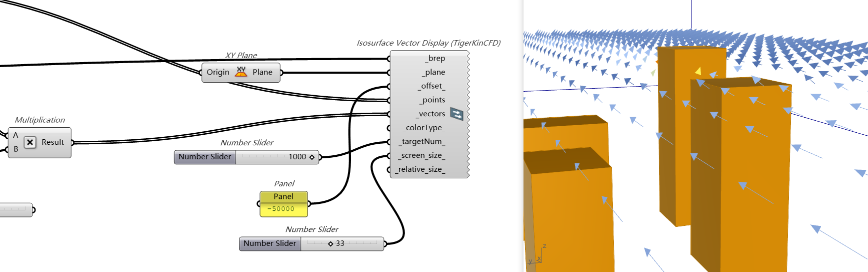
Task: Select the _targetNum_ input parameter
Action: click(x=422, y=142)
